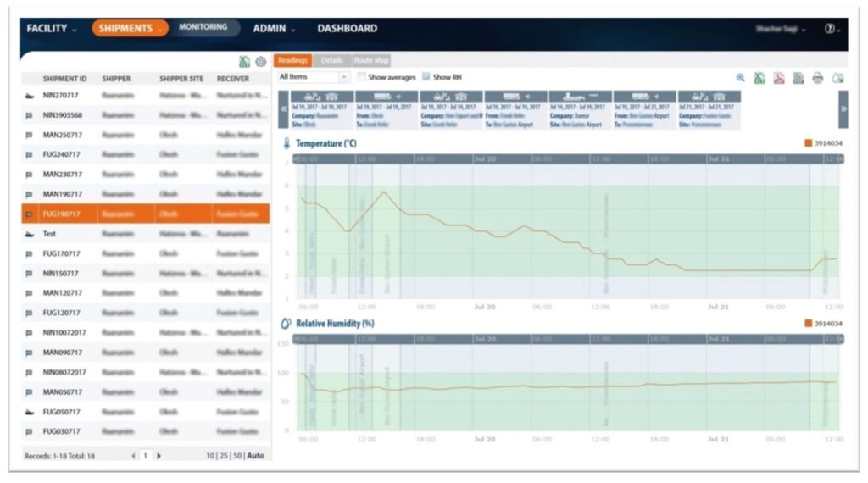Export the readings as PDF
868x483 pixels.
pyautogui.click(x=778, y=78)
